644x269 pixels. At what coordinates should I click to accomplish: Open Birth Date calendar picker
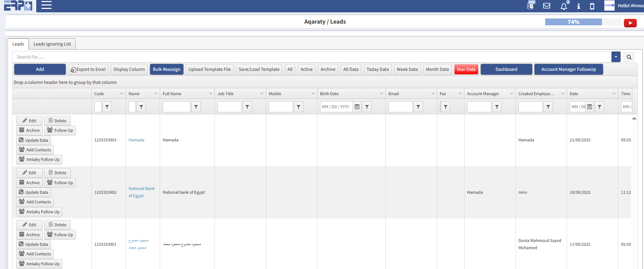tap(357, 107)
